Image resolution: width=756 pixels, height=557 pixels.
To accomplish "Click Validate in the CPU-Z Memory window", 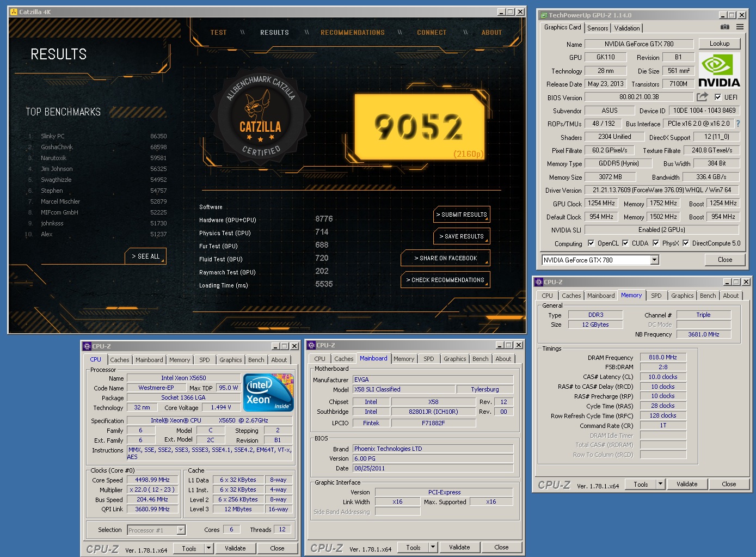I will [687, 484].
